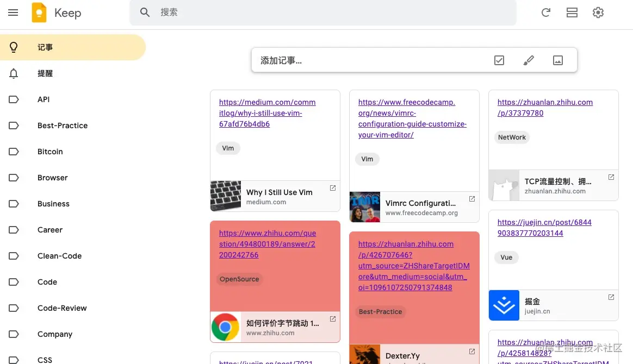Viewport: 633px width, 364px height.
Task: Open the 提醒 reminders section
Action: (73, 73)
